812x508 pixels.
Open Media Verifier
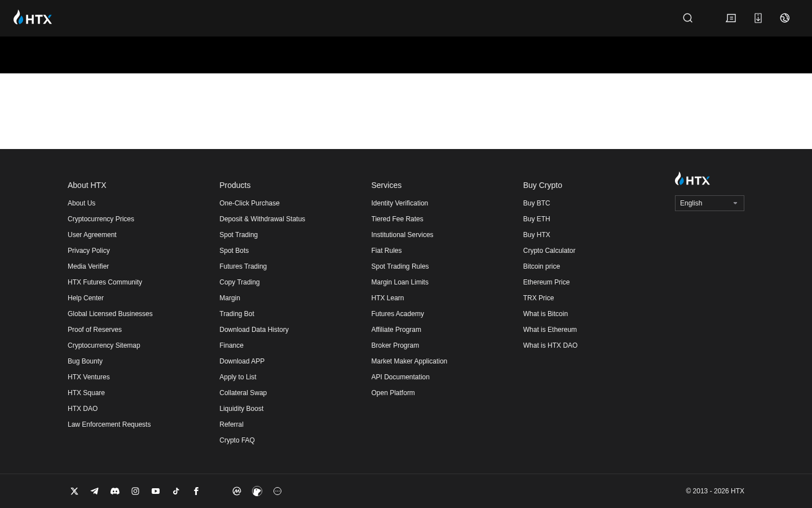88,266
